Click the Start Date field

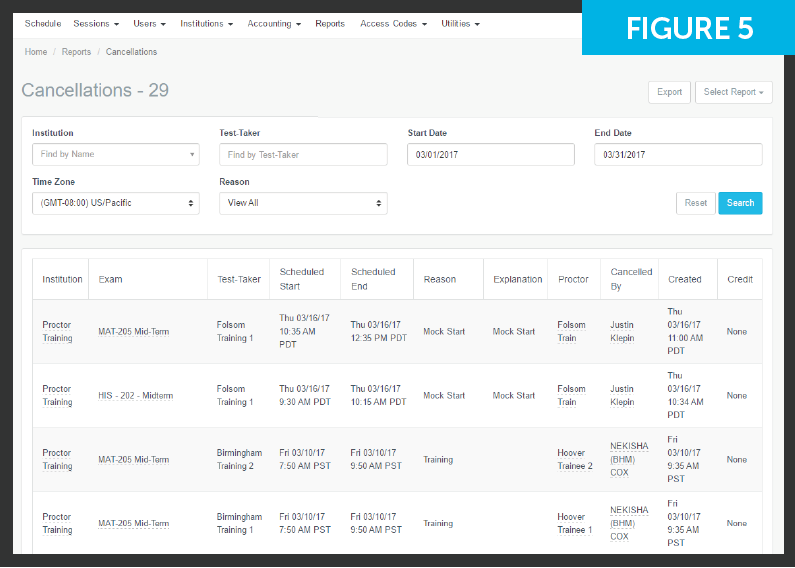pyautogui.click(x=490, y=155)
